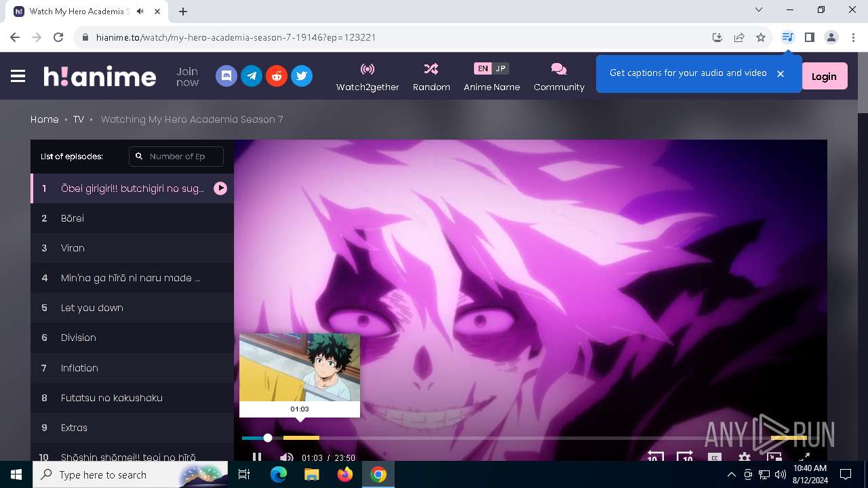Toggle closed captions in the player
Viewport: 868px width, 488px height.
tap(714, 457)
